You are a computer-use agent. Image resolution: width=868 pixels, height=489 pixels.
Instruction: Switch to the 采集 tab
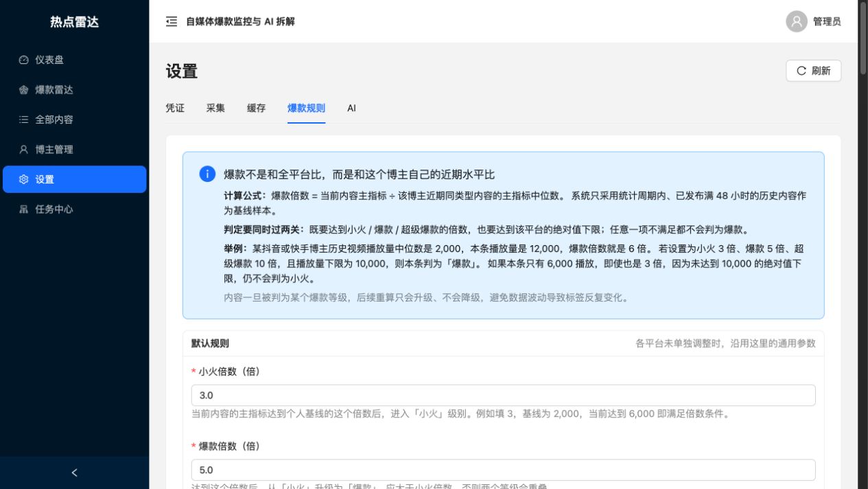[x=215, y=108]
